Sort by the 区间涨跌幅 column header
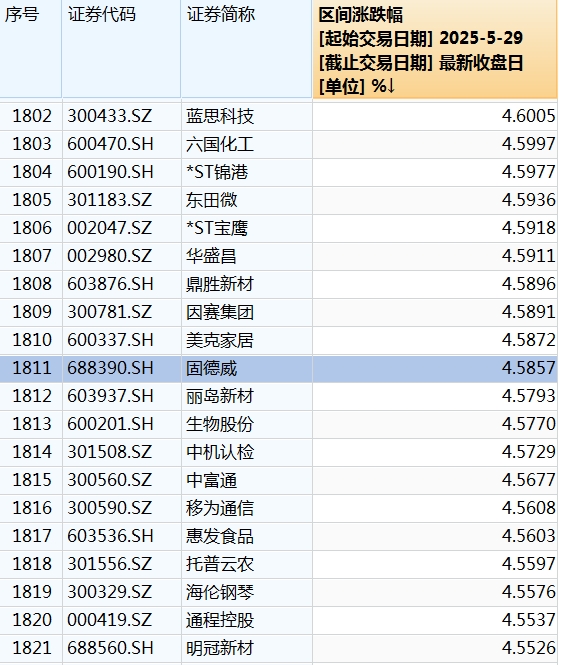Viewport: 564px width, 665px height. [x=435, y=50]
